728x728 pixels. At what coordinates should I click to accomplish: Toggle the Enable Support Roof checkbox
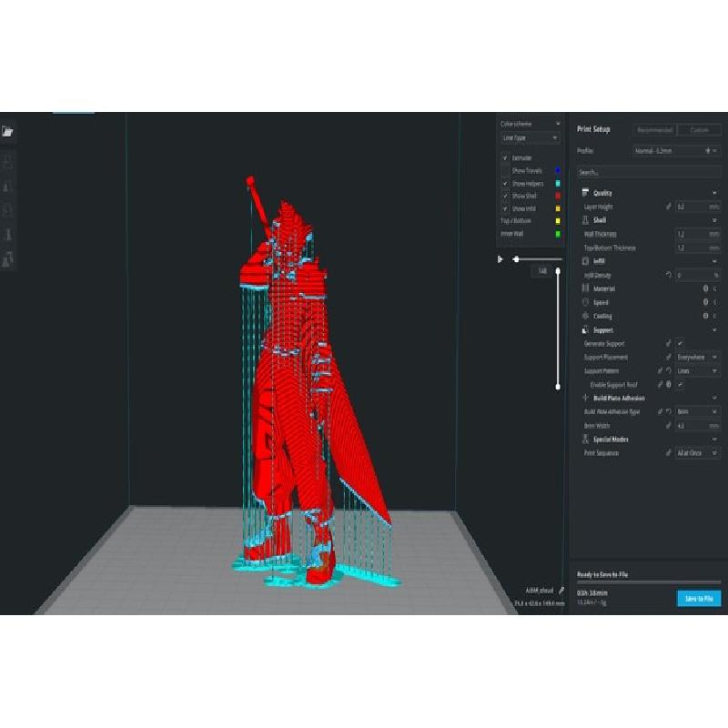680,384
